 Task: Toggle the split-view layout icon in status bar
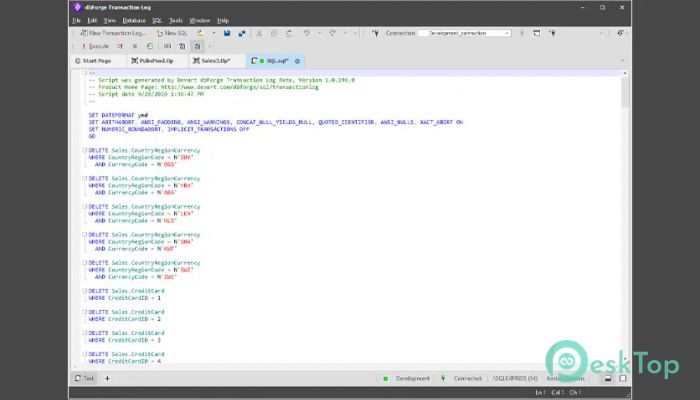pos(608,378)
